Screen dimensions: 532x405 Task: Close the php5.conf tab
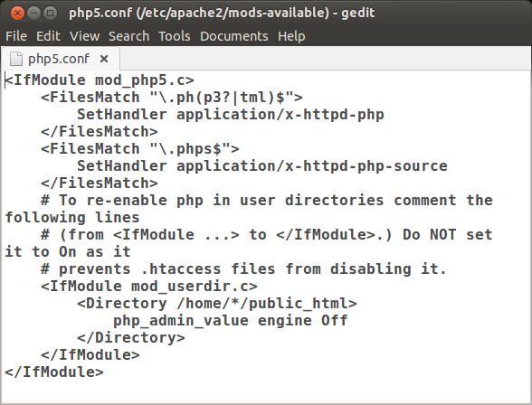pos(104,59)
